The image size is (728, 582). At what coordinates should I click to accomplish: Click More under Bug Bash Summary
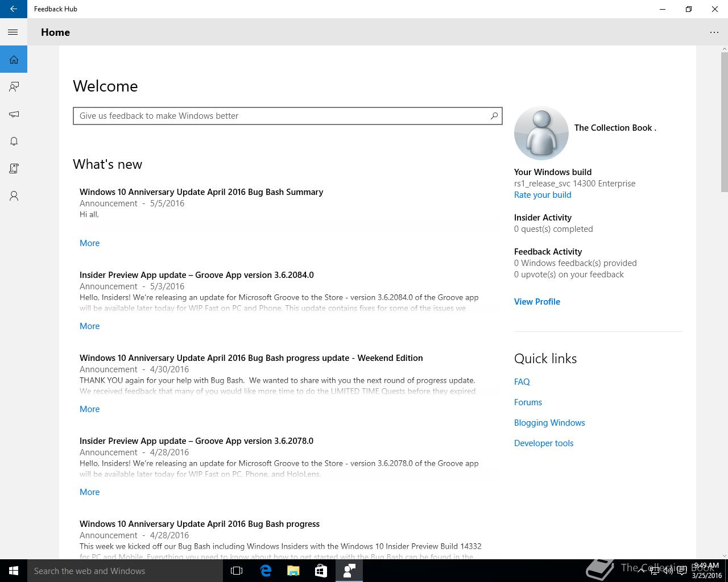point(89,243)
